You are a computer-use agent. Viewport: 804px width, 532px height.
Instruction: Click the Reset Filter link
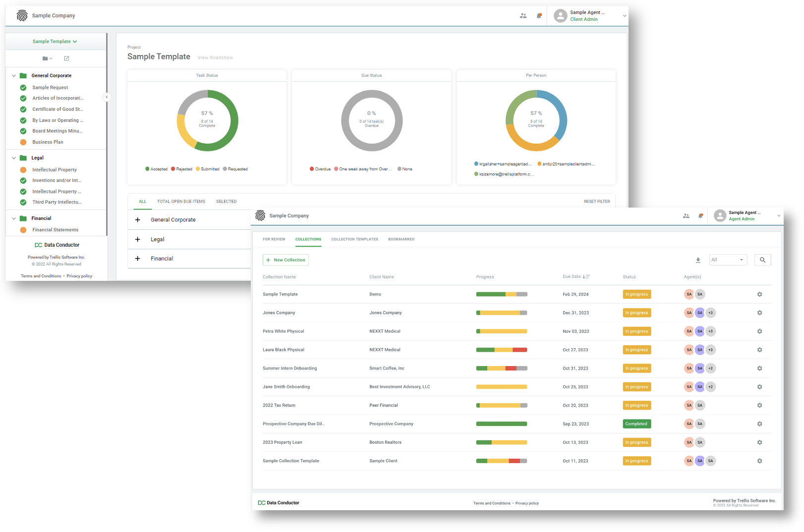(596, 202)
